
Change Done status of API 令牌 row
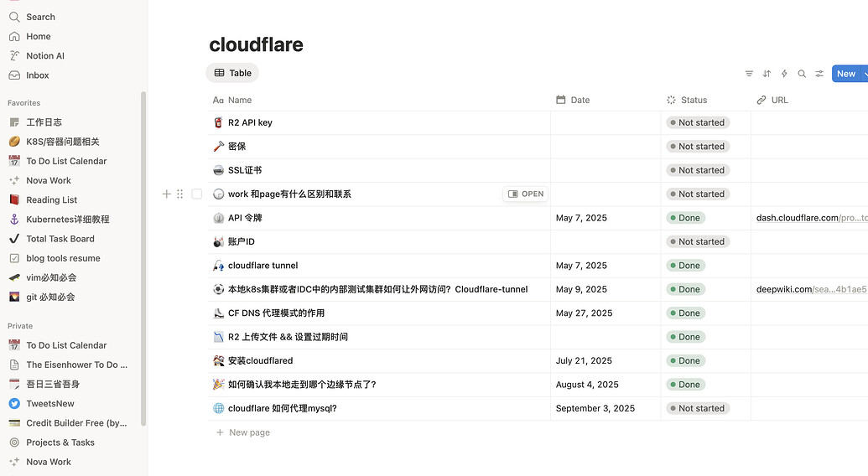pos(685,218)
